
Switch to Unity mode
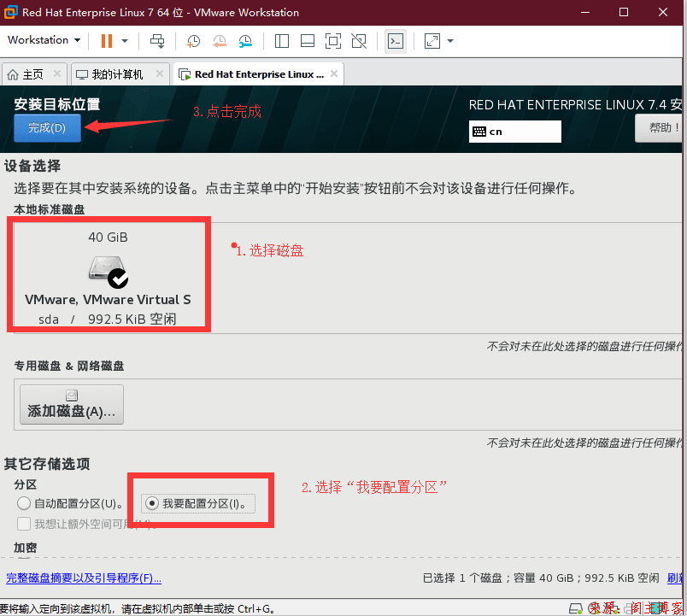click(x=359, y=41)
